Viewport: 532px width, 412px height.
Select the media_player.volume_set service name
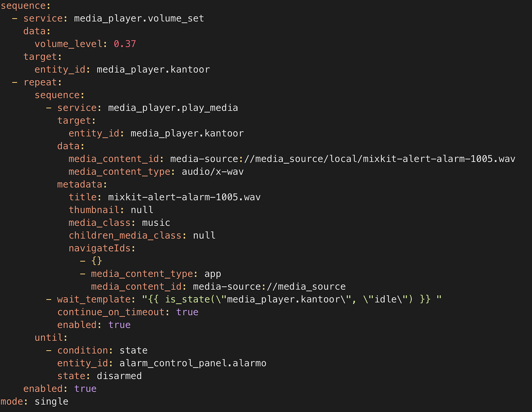tap(138, 18)
